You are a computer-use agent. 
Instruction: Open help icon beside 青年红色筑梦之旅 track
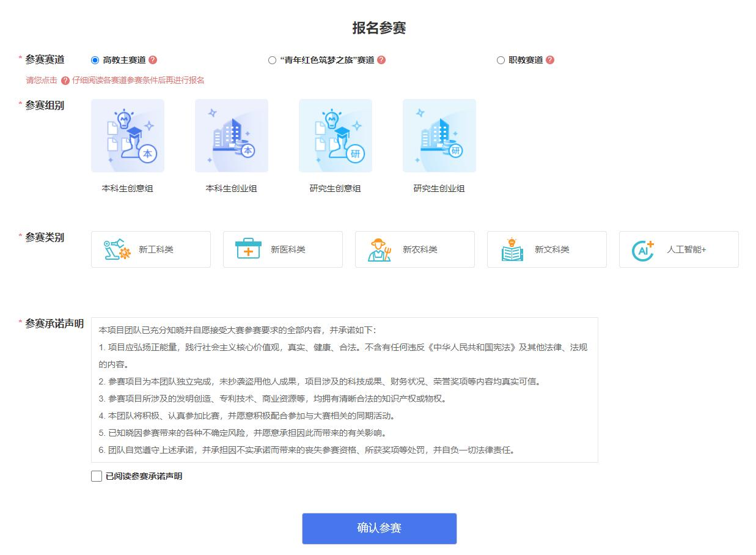click(x=381, y=60)
